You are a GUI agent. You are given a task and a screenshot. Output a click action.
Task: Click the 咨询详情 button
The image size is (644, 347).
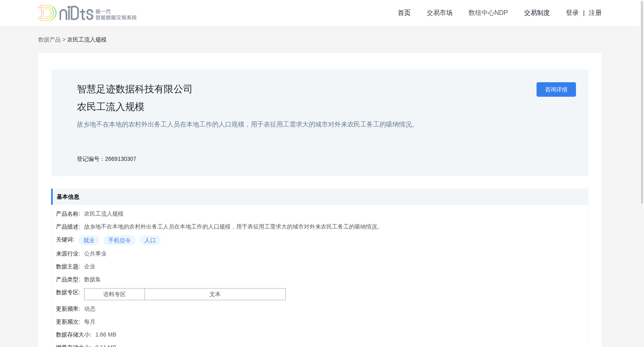coord(556,89)
